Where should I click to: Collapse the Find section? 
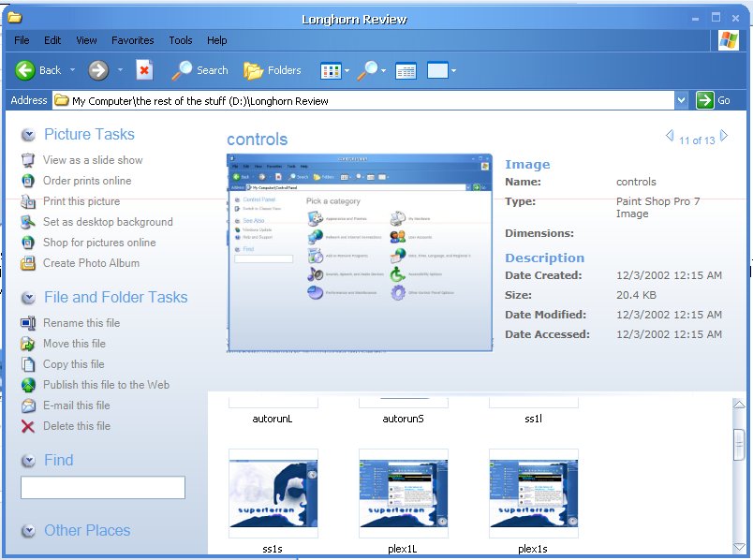point(28,461)
